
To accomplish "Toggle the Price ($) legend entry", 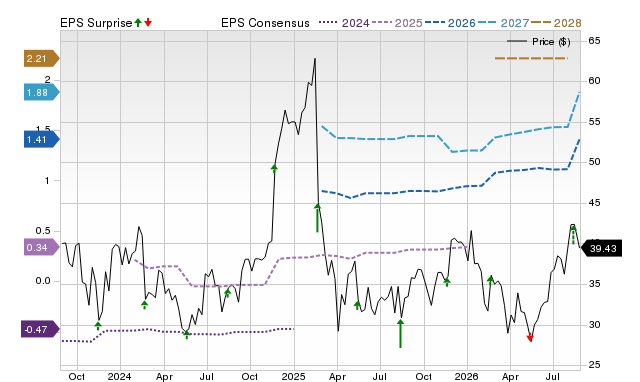I will pos(539,42).
